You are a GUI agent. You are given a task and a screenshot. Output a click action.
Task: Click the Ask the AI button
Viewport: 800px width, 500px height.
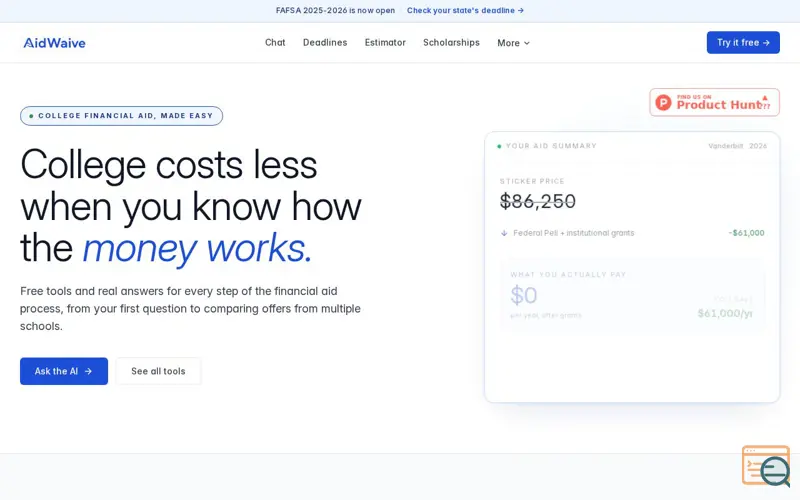(64, 371)
